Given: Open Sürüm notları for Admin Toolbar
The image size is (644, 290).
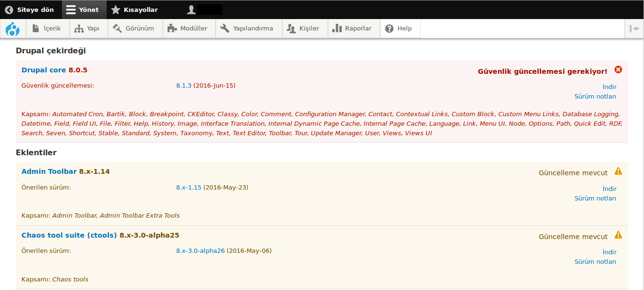Looking at the screenshot, I should 595,199.
